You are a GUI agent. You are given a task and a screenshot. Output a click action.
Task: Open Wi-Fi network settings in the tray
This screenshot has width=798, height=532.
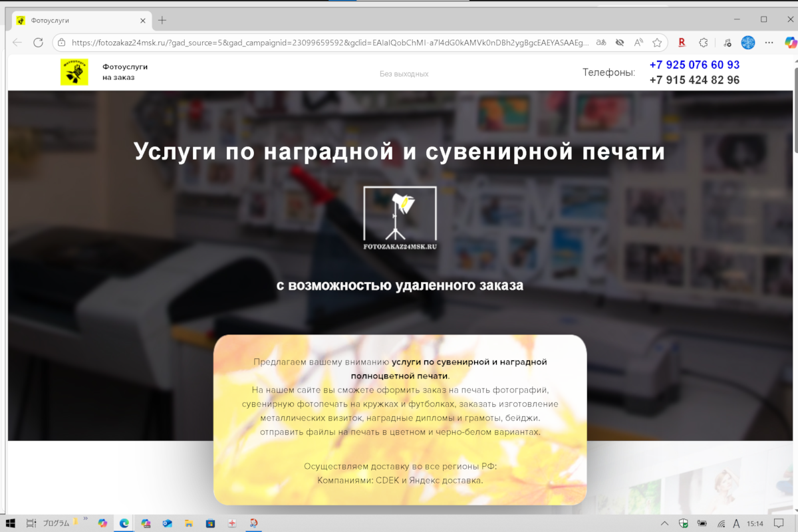(722, 523)
